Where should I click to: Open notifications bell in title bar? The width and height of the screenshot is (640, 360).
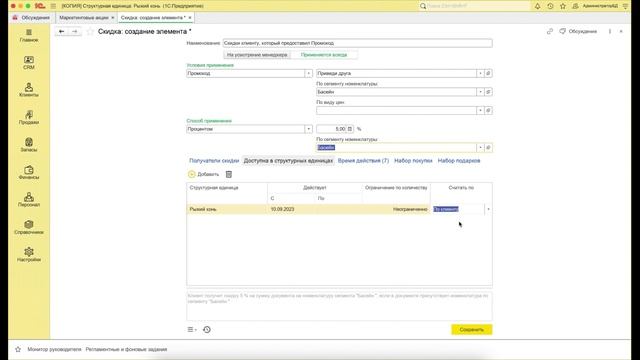(538, 6)
